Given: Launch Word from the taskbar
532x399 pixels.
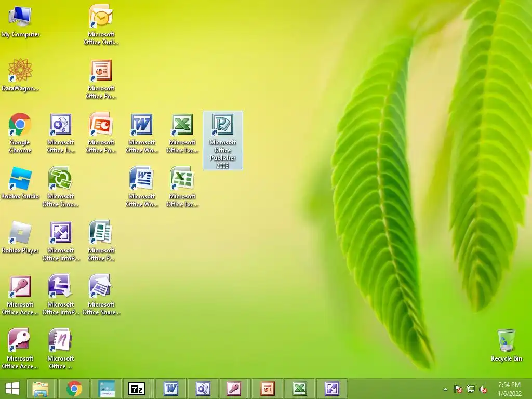Looking at the screenshot, I should click(170, 389).
